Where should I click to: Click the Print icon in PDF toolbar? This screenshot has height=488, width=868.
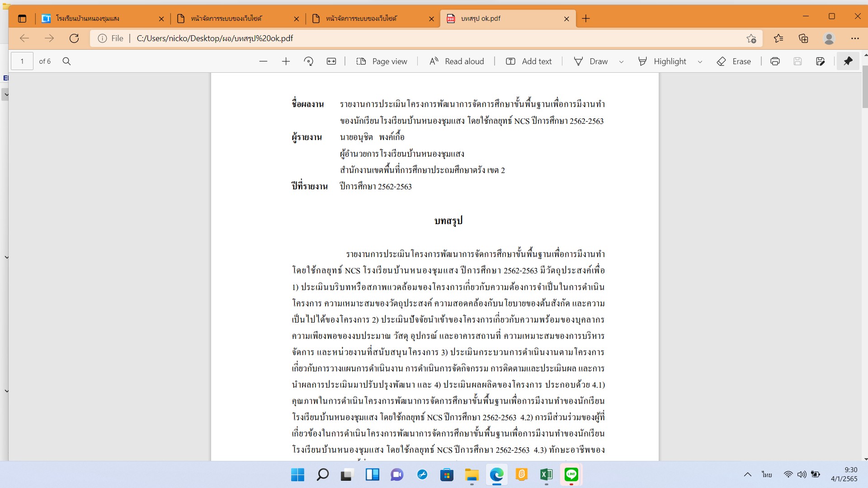click(x=775, y=61)
